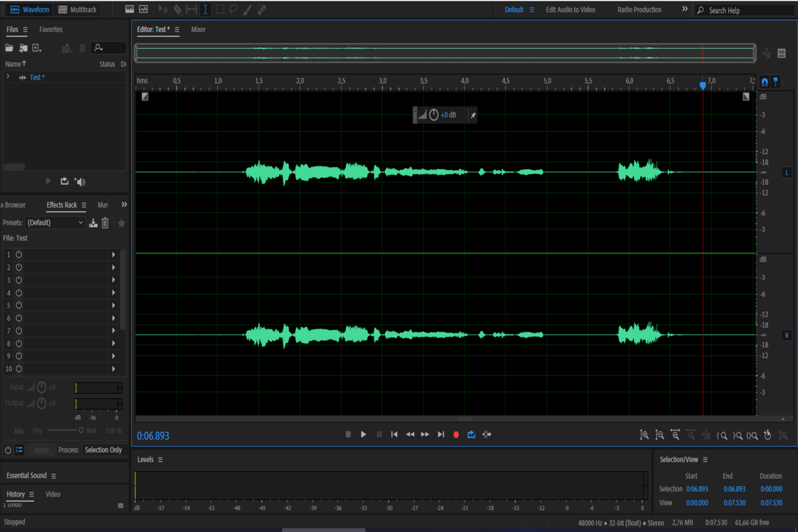Open the effect menu for slot 1

114,255
